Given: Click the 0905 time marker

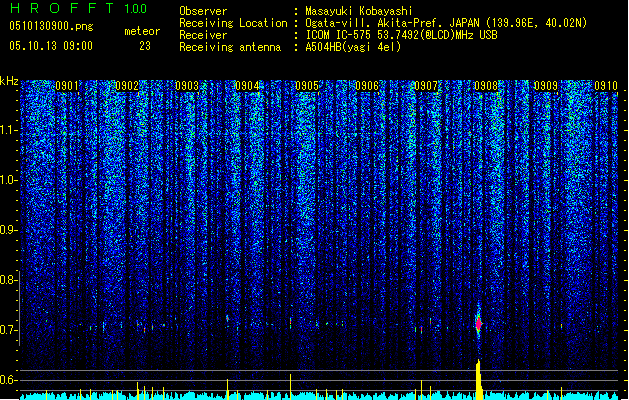Looking at the screenshot, I should (x=307, y=86).
